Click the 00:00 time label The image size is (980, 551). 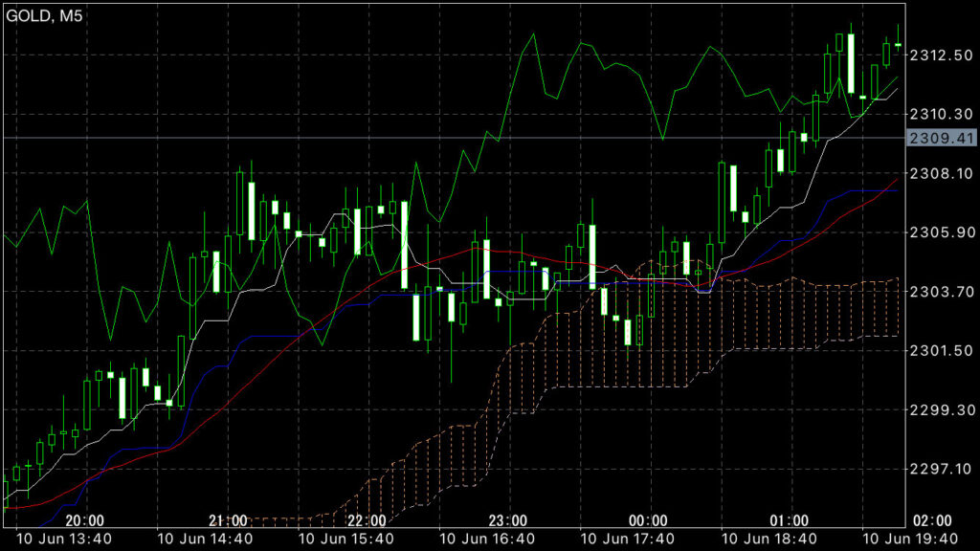648,520
